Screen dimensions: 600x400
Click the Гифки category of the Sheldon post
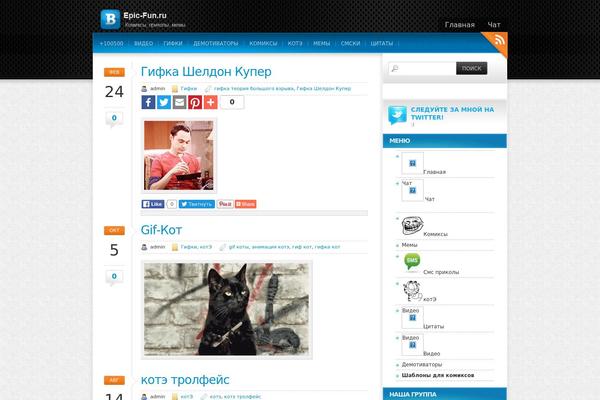tap(189, 88)
